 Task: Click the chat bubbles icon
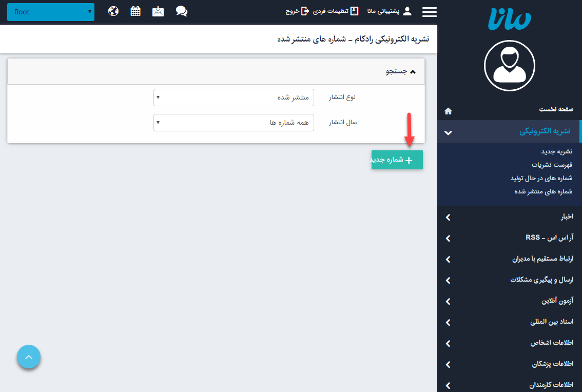[181, 11]
